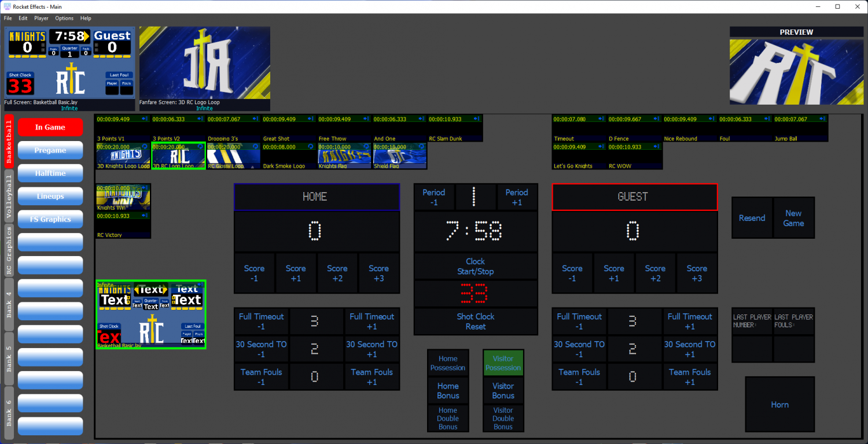Toggle the loop icon on Knights Flag clip
Image resolution: width=868 pixels, height=444 pixels.
click(x=367, y=146)
